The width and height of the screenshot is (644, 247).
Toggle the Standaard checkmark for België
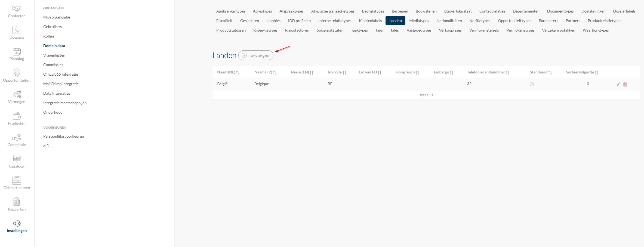click(x=532, y=84)
